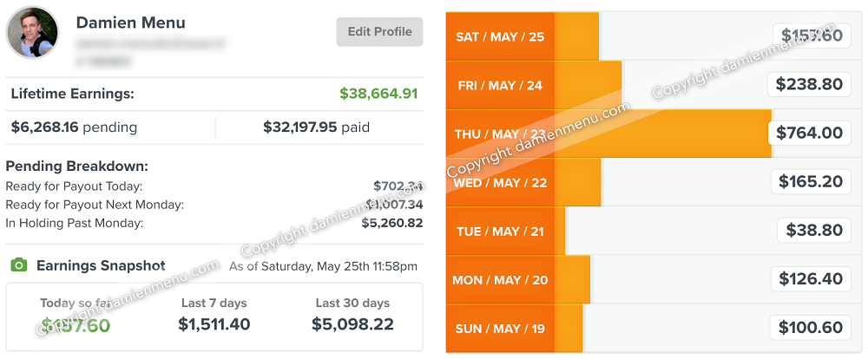Select the THU / MAY / 23 bar
Viewport: 868px width, 359px height.
[608, 134]
